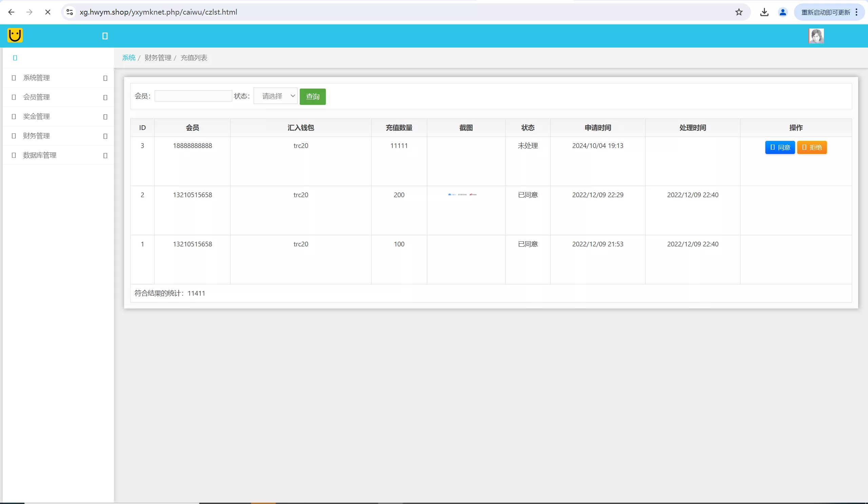
Task: Go back with the browser back arrow
Action: [x=12, y=13]
